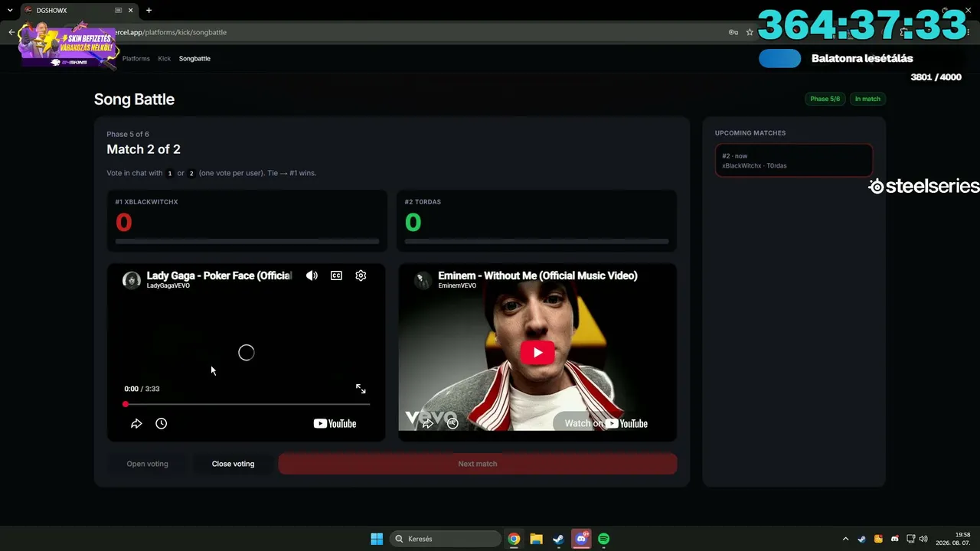This screenshot has height=551, width=980.
Task: Toggle closed captions on Poker Face video
Action: point(336,275)
